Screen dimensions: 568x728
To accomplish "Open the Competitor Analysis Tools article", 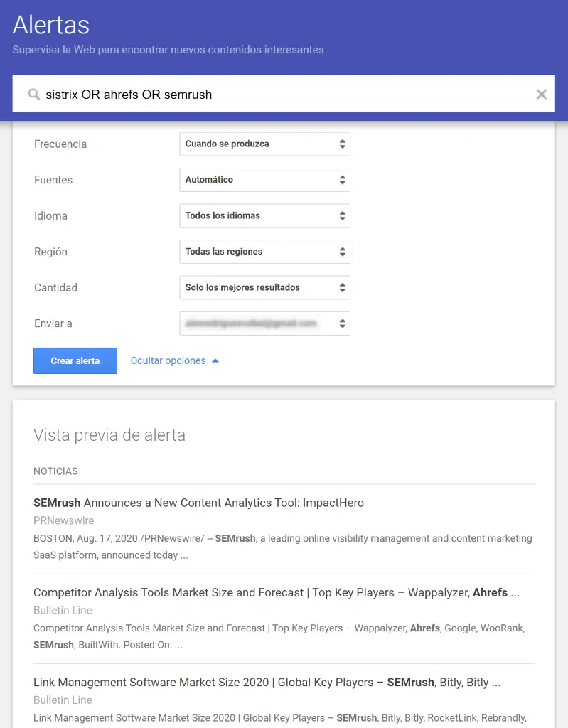I will [282, 592].
